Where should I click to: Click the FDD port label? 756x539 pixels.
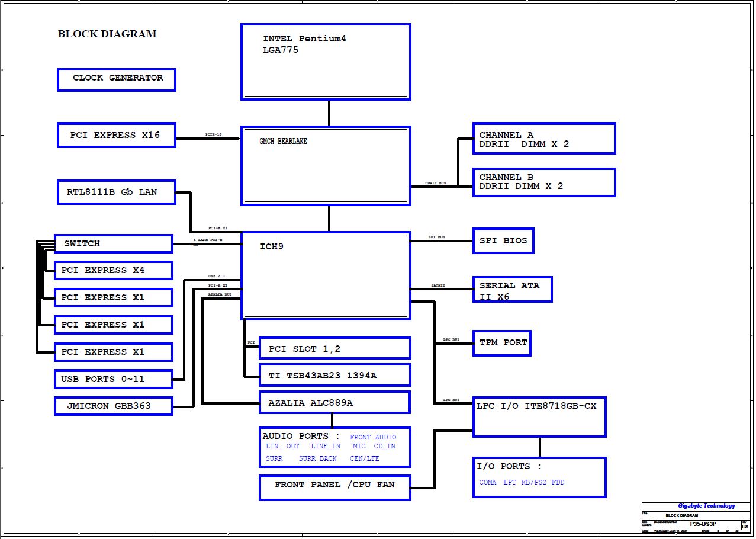pos(558,482)
